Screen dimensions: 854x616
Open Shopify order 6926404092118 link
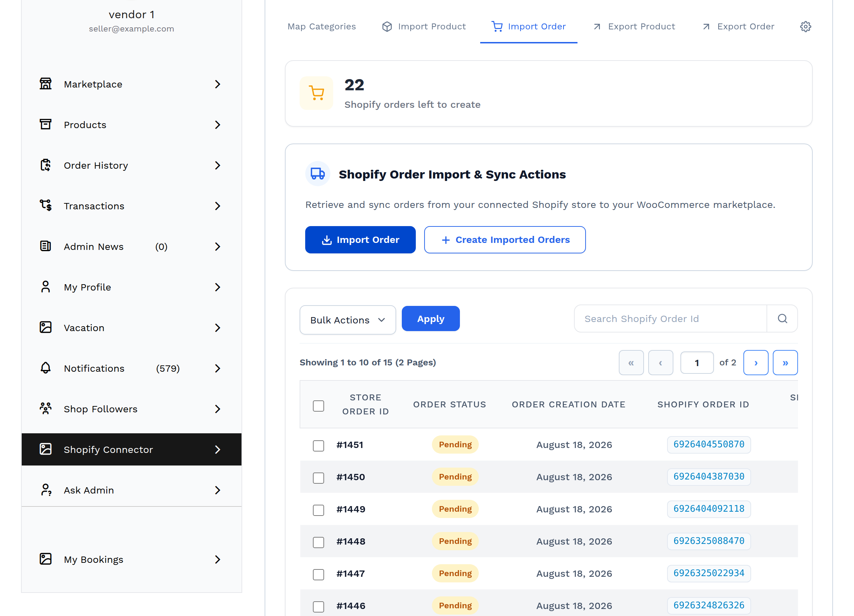coord(709,509)
